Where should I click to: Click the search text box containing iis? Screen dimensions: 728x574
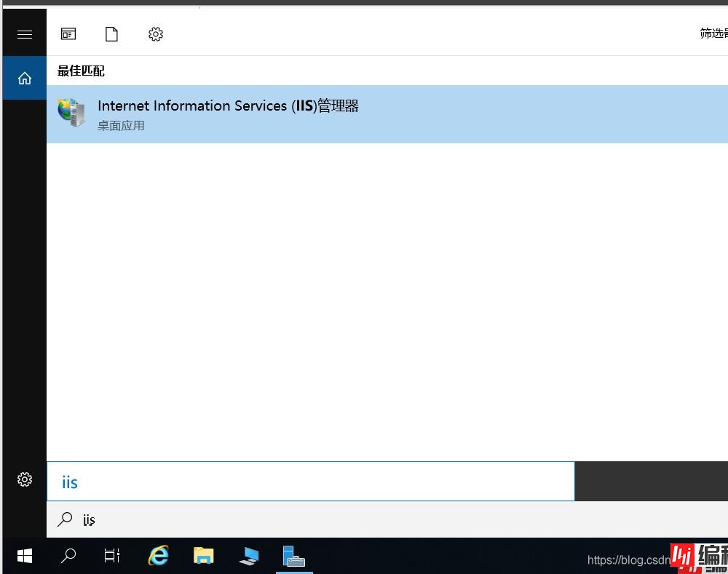tap(310, 482)
